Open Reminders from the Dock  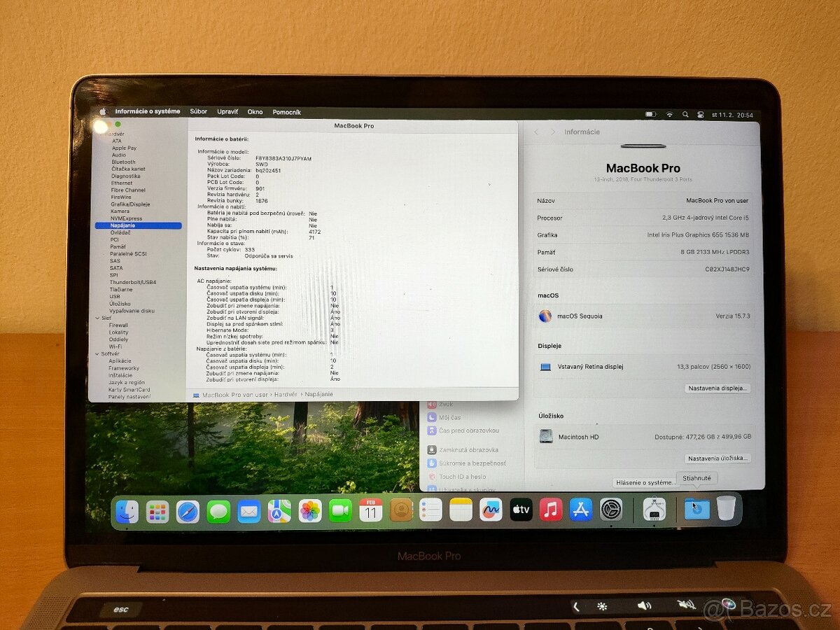coord(430,510)
